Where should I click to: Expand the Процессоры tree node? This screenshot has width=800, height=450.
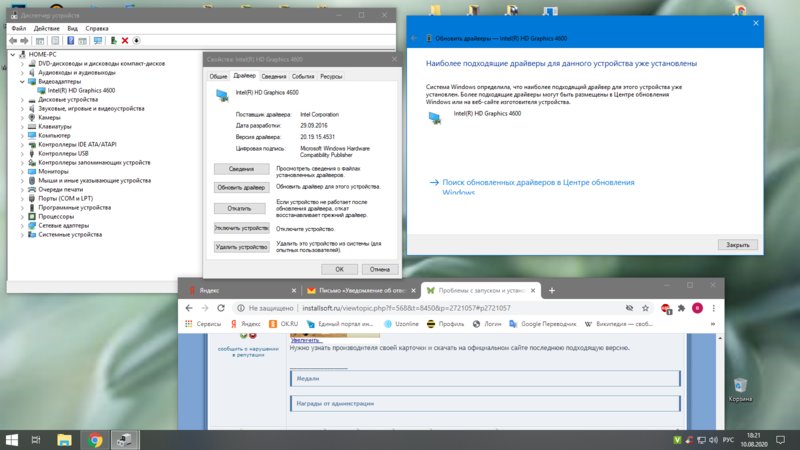[x=22, y=217]
